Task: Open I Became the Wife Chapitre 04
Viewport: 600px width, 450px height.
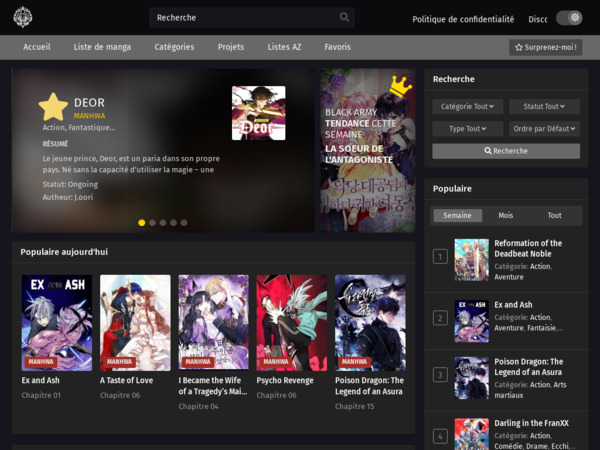Action: click(x=198, y=406)
